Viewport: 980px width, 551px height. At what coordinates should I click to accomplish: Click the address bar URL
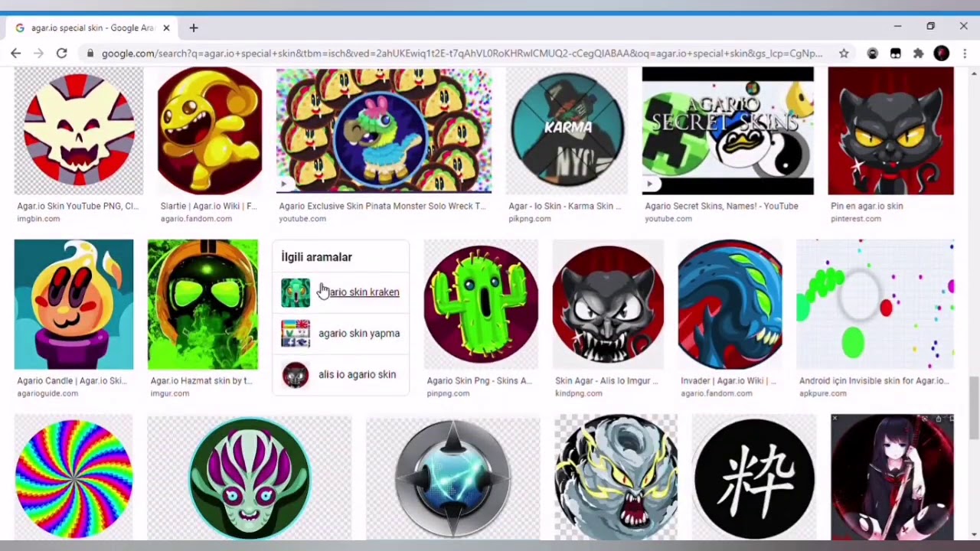pyautogui.click(x=462, y=53)
